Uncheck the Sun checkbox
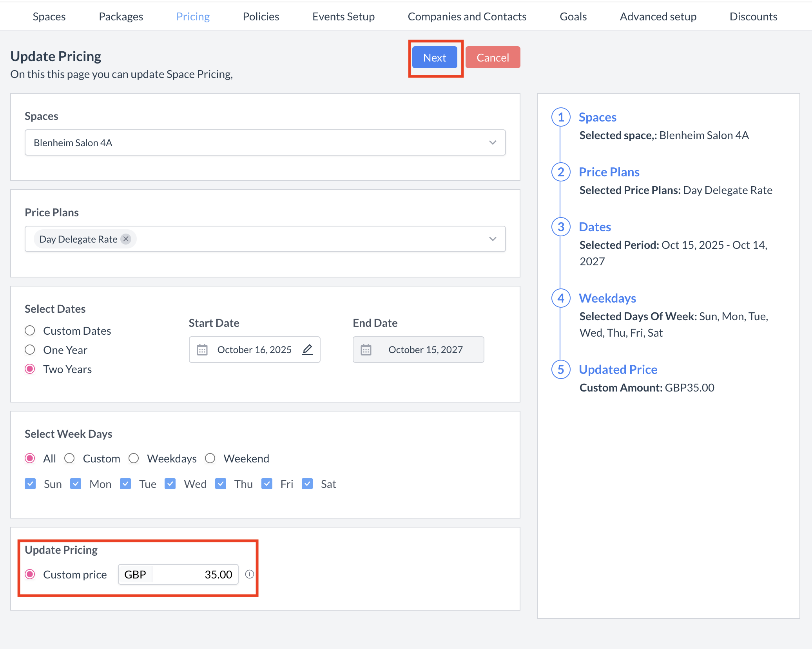Image resolution: width=812 pixels, height=649 pixels. tap(30, 484)
